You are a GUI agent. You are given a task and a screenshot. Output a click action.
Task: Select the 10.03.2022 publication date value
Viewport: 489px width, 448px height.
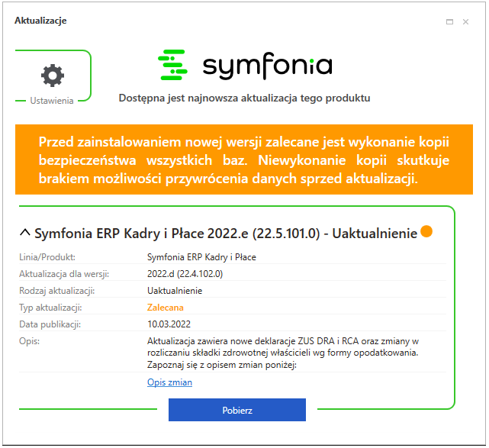pos(169,324)
